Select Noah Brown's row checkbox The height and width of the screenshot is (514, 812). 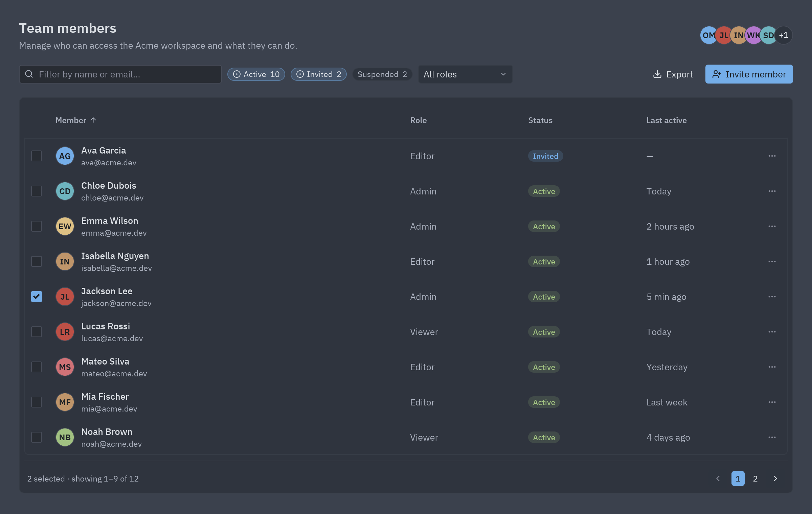pos(37,437)
